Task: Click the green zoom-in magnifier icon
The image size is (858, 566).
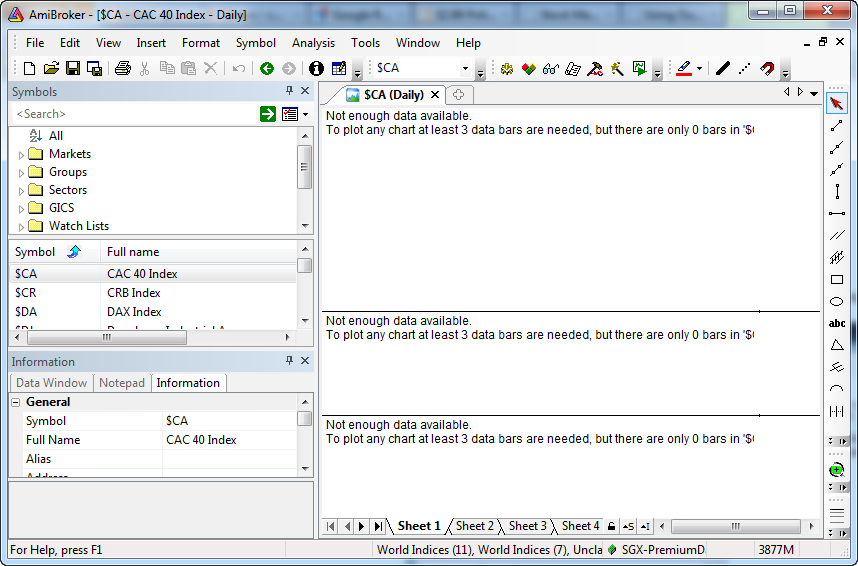Action: (x=836, y=470)
